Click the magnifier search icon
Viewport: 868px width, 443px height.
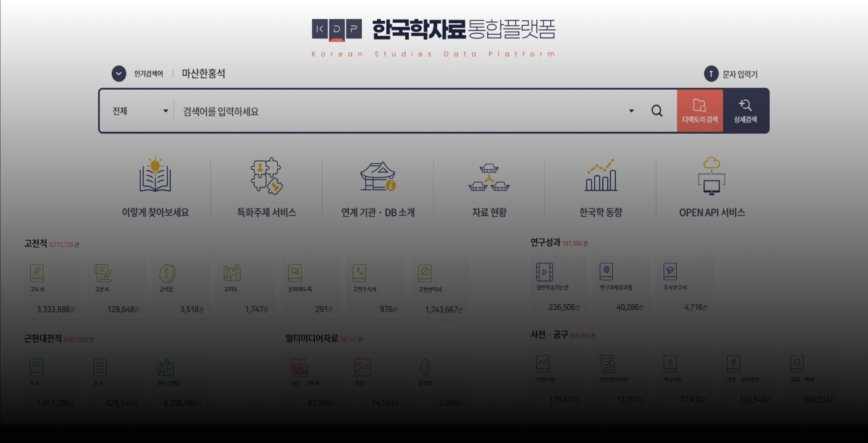[x=657, y=111]
